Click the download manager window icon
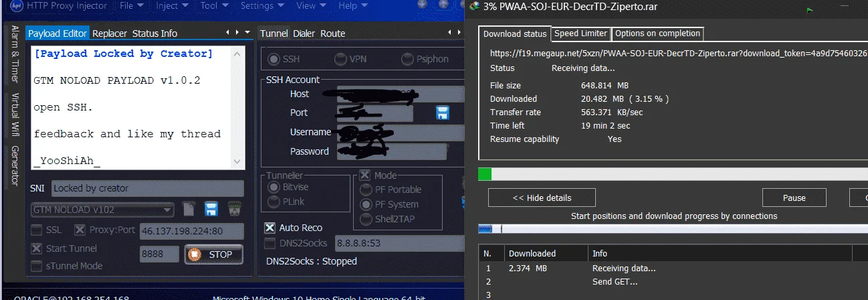The image size is (868, 300). click(x=475, y=6)
